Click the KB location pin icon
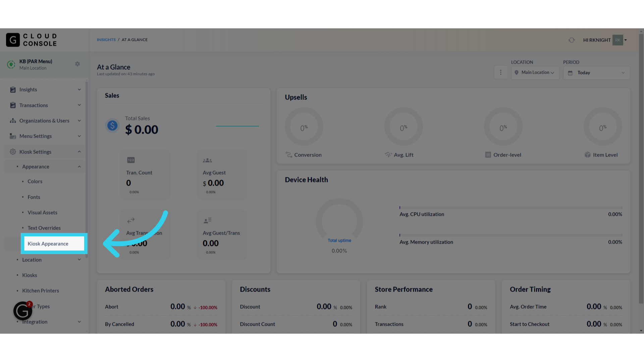This screenshot has width=644, height=362. tap(11, 64)
